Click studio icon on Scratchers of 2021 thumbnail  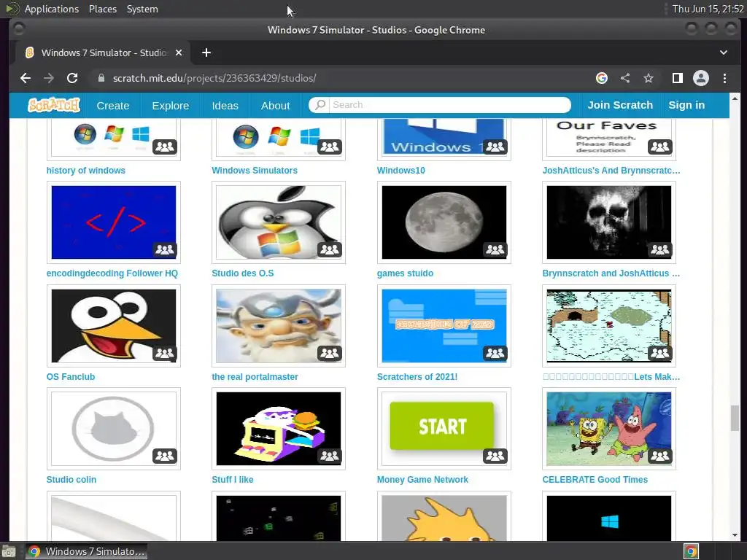[x=495, y=353]
